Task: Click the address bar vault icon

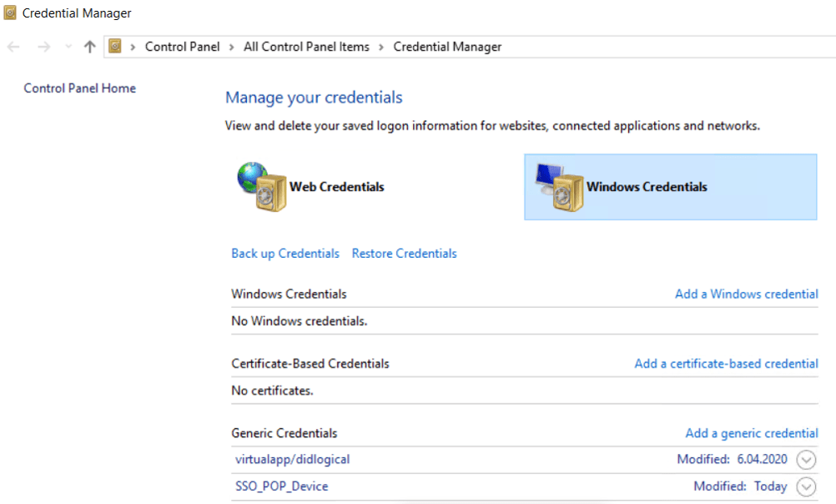Action: pyautogui.click(x=116, y=47)
